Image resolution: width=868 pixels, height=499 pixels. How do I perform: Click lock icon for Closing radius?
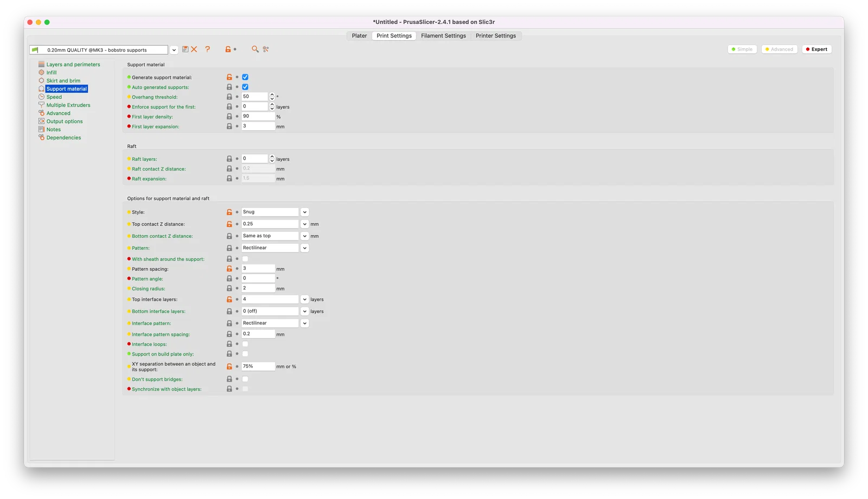click(229, 288)
